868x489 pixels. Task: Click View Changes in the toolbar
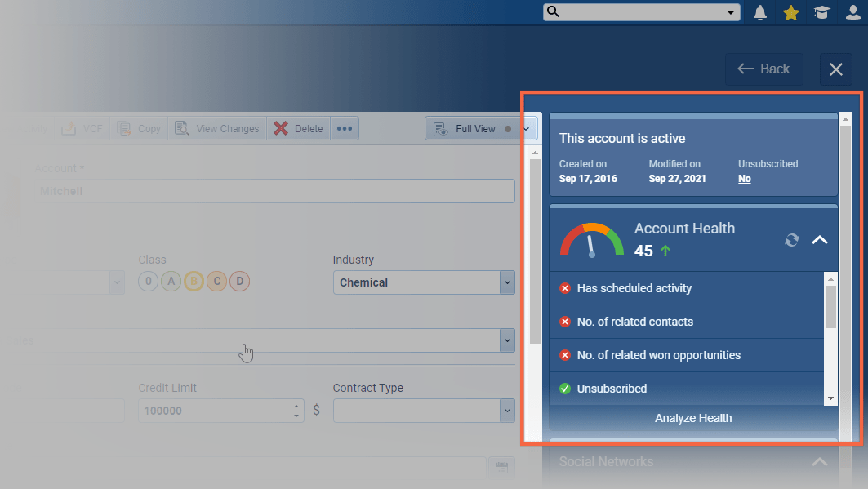point(218,128)
